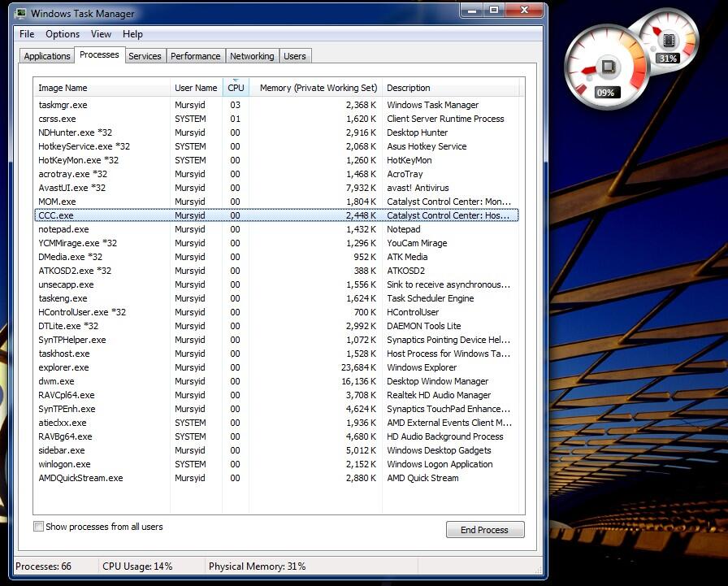This screenshot has width=728, height=586.
Task: Select the HotKeyMon.exe *32 process
Action: (277, 160)
